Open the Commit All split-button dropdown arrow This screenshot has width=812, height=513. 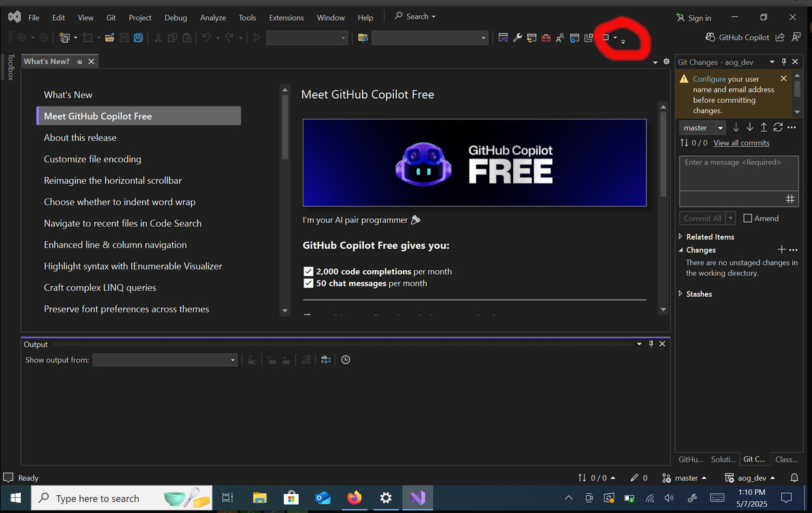[x=731, y=218]
